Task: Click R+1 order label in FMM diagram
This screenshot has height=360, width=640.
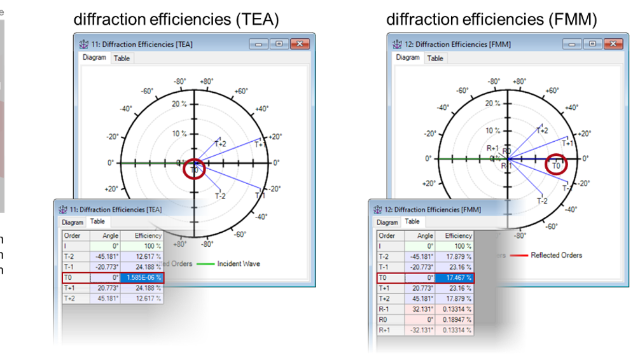Action: pyautogui.click(x=492, y=148)
